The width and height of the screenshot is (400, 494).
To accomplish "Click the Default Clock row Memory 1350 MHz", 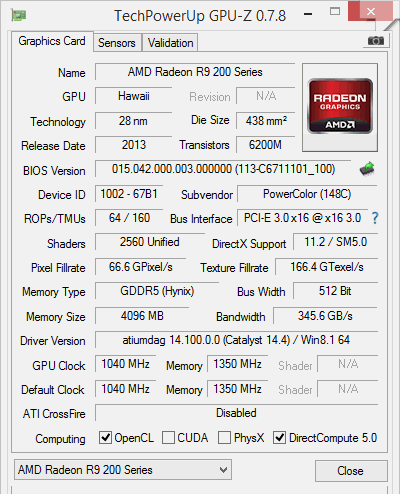I will (x=238, y=389).
